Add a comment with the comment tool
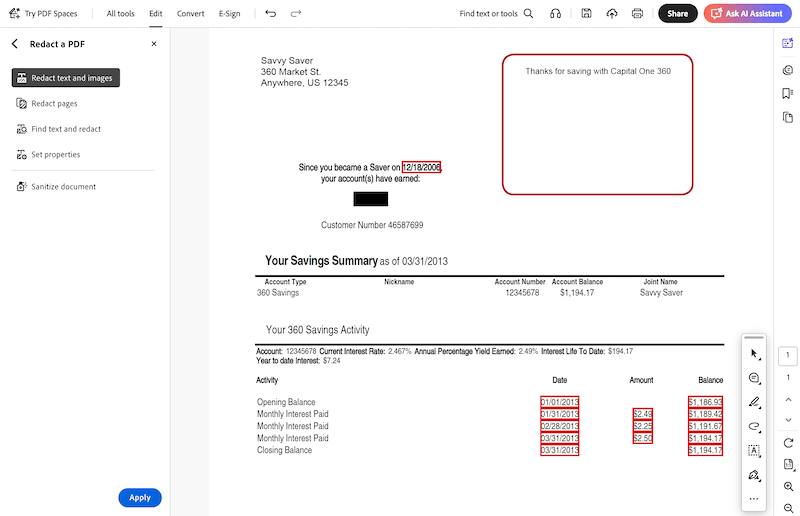 click(x=754, y=378)
